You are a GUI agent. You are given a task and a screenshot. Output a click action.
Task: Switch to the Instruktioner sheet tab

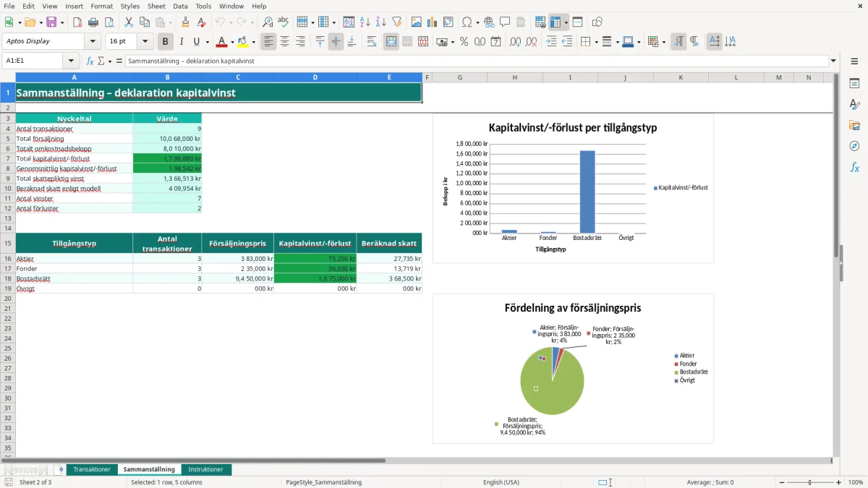[x=205, y=470]
